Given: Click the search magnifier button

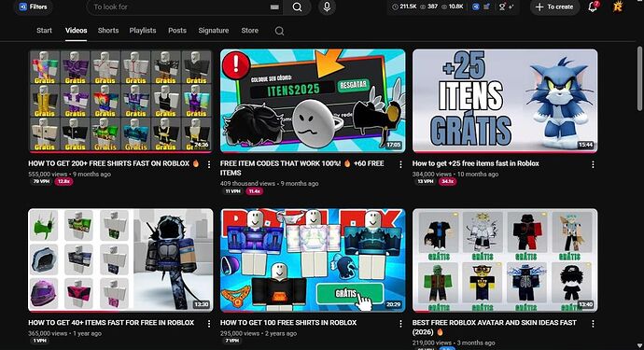Looking at the screenshot, I should click(x=298, y=7).
